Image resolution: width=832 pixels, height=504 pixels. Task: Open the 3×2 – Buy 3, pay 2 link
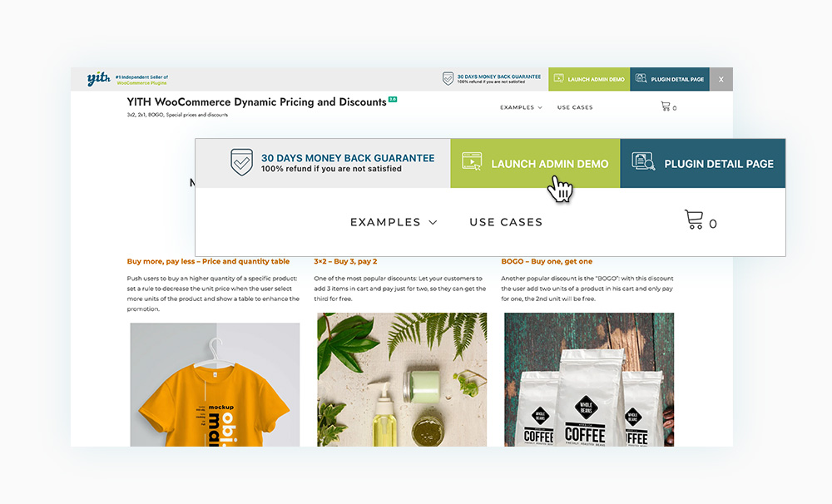[x=345, y=261]
